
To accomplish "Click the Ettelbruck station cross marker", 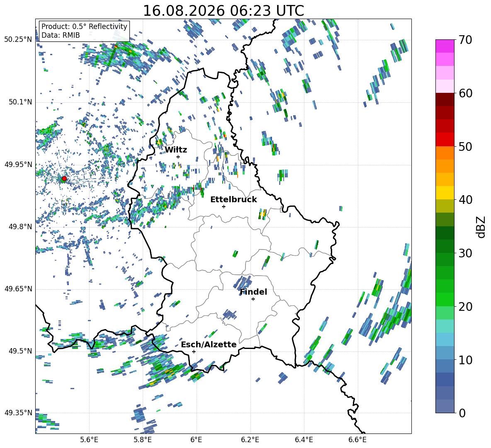I will (x=224, y=206).
